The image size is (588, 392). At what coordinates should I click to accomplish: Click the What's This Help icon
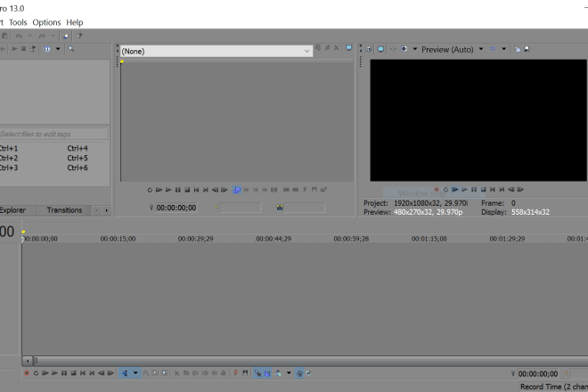click(x=79, y=36)
